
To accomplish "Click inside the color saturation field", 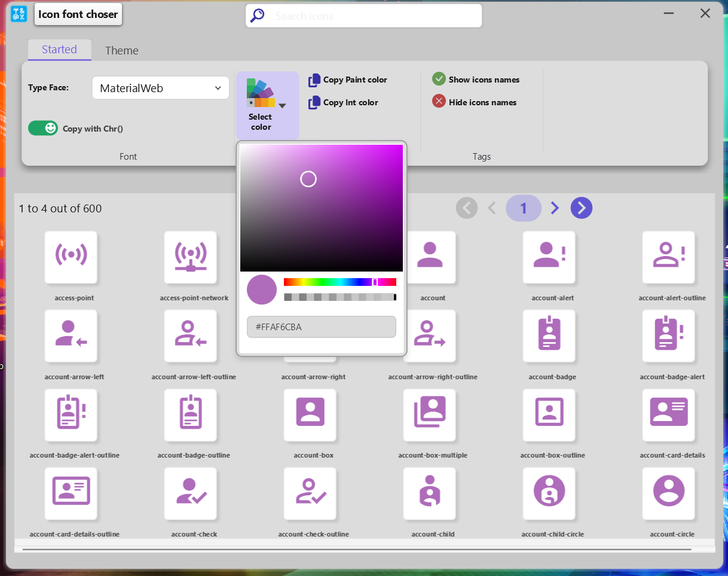I will pos(322,208).
